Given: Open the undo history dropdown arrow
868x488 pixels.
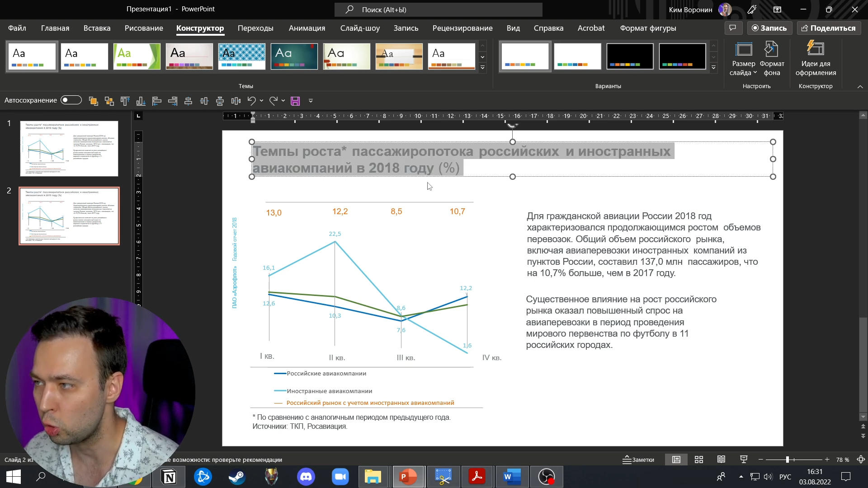Looking at the screenshot, I should tap(261, 101).
